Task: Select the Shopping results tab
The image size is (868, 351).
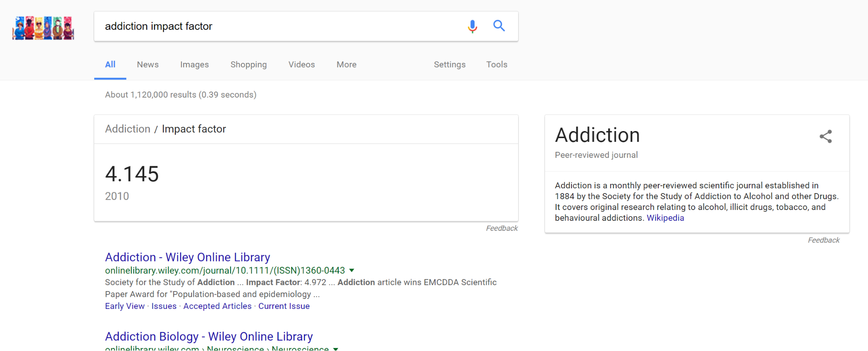Action: coord(248,65)
